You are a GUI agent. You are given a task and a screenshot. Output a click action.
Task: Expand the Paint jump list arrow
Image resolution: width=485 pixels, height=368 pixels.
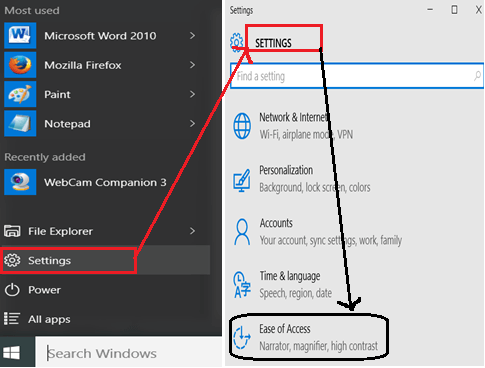pyautogui.click(x=192, y=94)
